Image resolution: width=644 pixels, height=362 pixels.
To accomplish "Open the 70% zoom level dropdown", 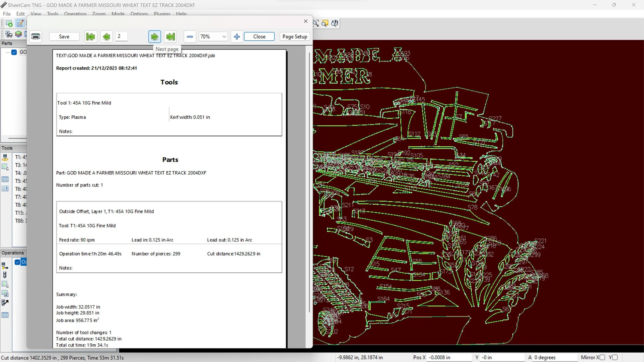I will click(224, 37).
